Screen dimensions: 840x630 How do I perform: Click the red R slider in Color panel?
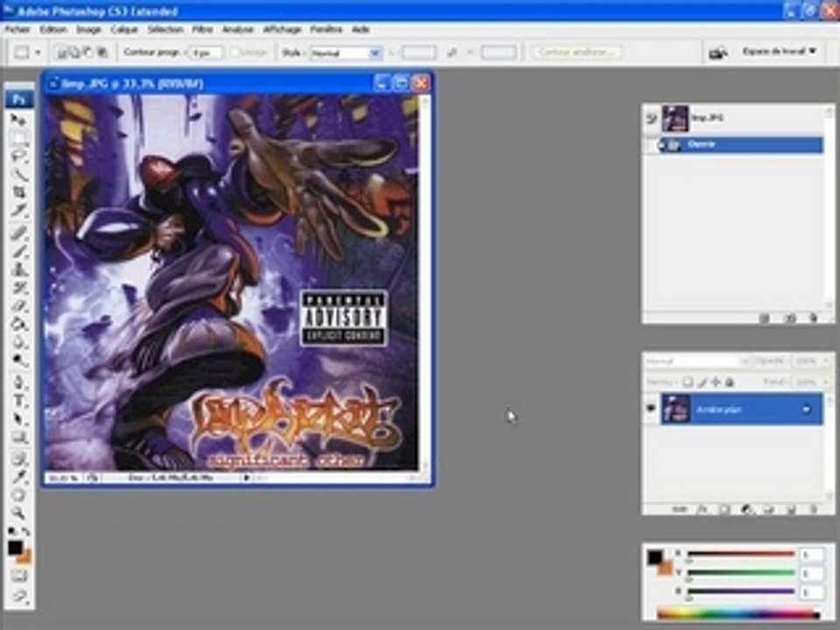click(x=741, y=554)
